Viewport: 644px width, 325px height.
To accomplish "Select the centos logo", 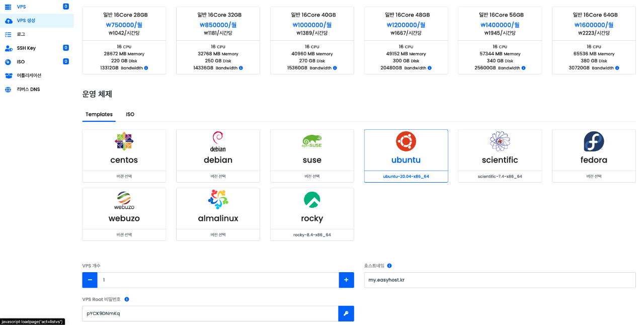I will pos(124,142).
